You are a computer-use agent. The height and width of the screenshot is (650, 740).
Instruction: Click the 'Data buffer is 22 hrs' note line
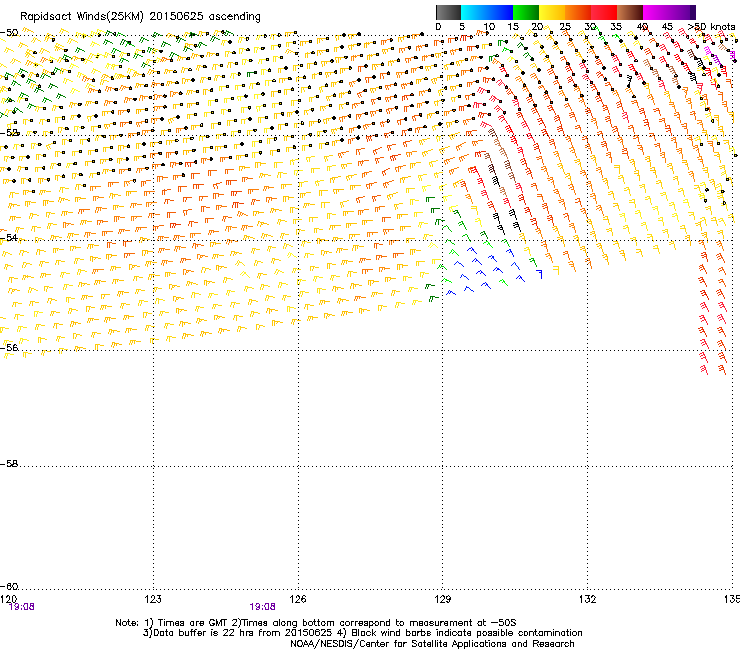(362, 633)
